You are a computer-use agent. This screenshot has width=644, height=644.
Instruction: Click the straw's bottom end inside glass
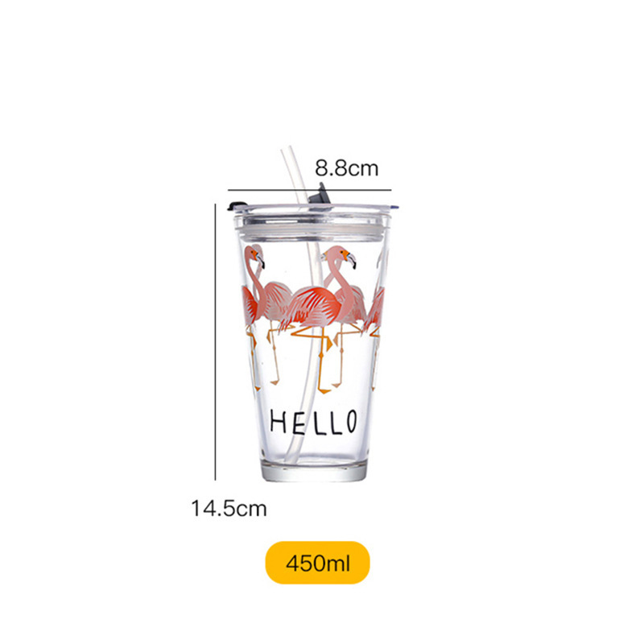291,454
